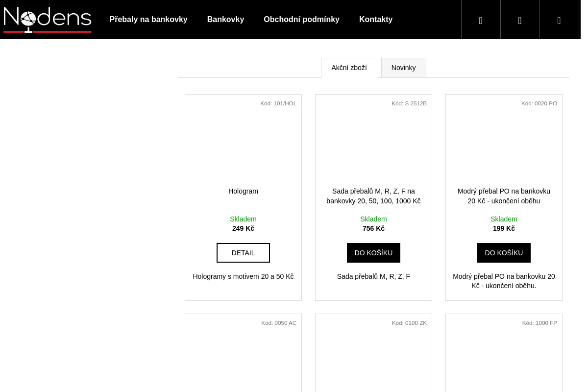Screen dimensions: 588x392
Task: Add the 199 Kč Modrý přebal to cart
Action: click(x=504, y=253)
